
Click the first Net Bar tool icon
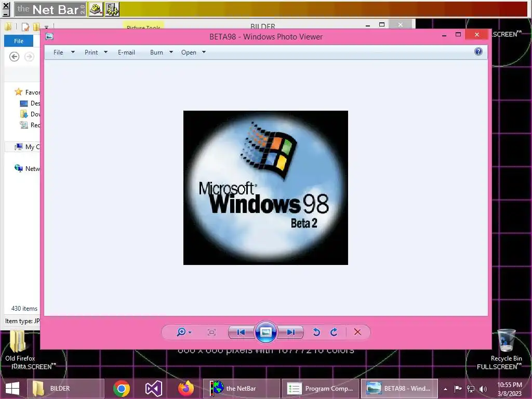coord(96,9)
